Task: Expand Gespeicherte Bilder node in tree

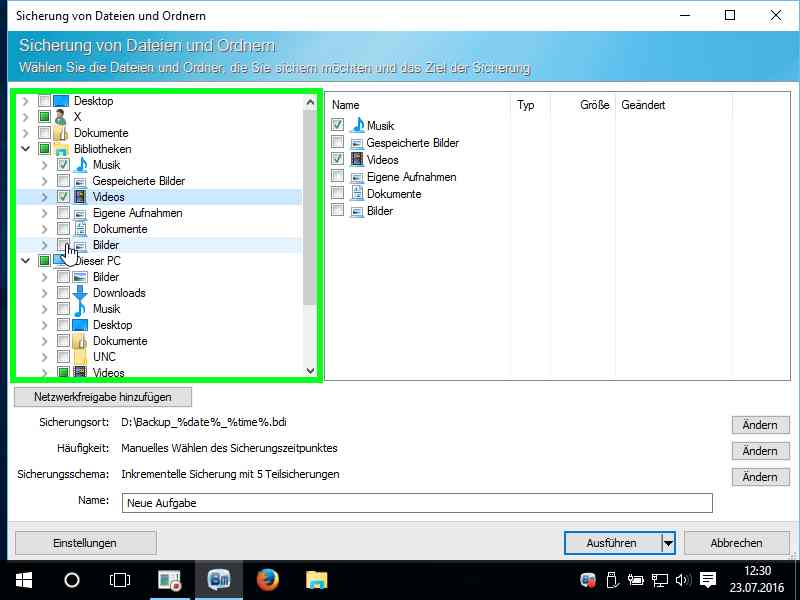Action: pos(44,181)
